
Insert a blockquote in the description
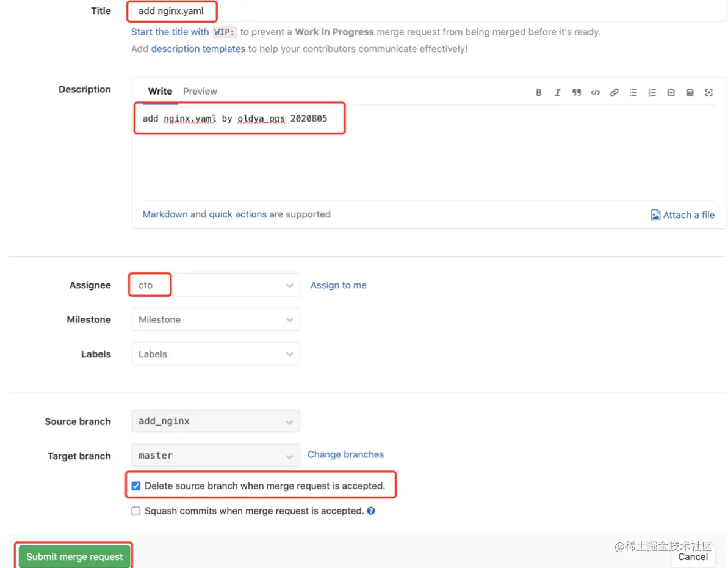(576, 92)
